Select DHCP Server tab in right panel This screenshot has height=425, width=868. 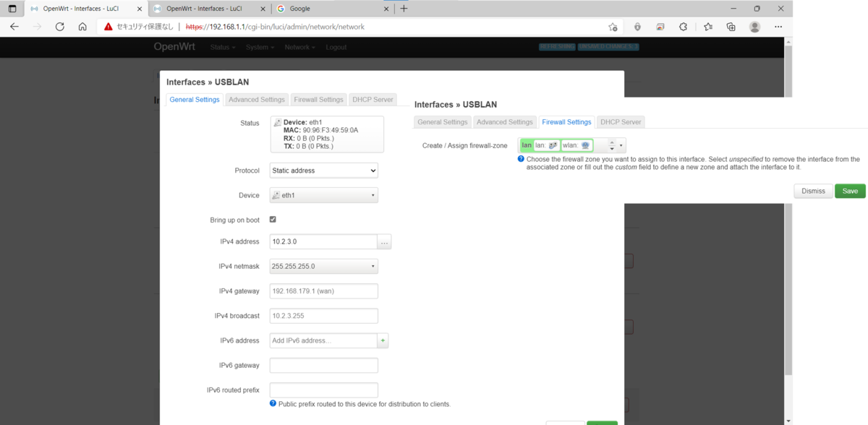pos(621,122)
